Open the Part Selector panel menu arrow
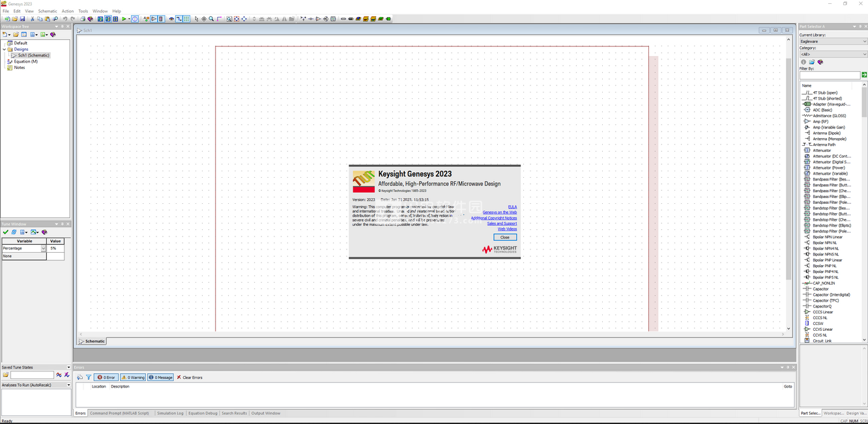The width and height of the screenshot is (868, 424). coord(854,27)
